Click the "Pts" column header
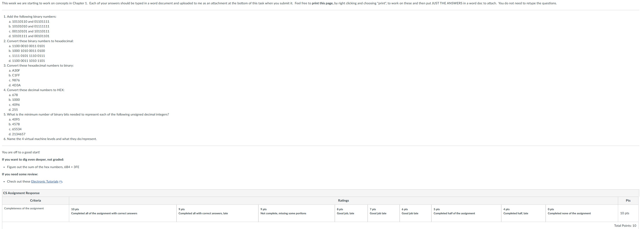Image resolution: width=644 pixels, height=229 pixels. coord(628,200)
